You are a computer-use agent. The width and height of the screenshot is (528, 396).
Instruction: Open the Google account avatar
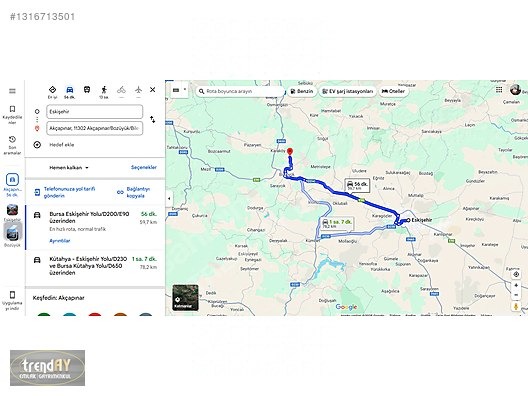click(515, 90)
